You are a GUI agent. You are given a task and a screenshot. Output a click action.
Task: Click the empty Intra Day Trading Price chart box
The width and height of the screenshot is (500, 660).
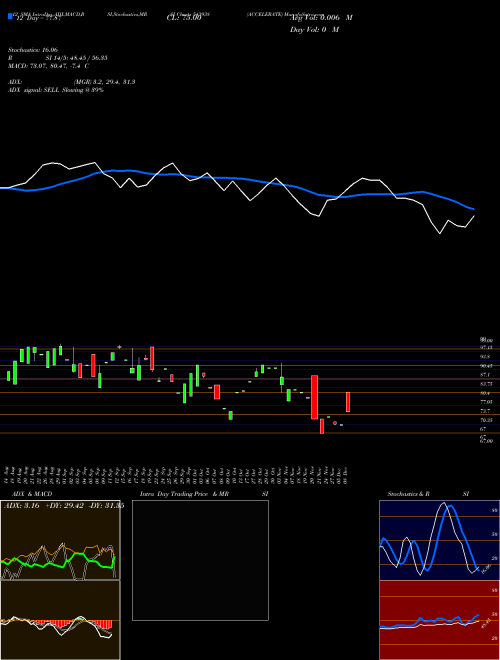click(200, 560)
